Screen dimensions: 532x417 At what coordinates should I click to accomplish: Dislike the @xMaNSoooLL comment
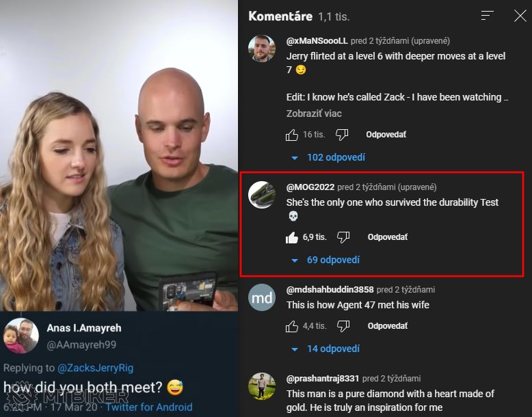coord(343,135)
